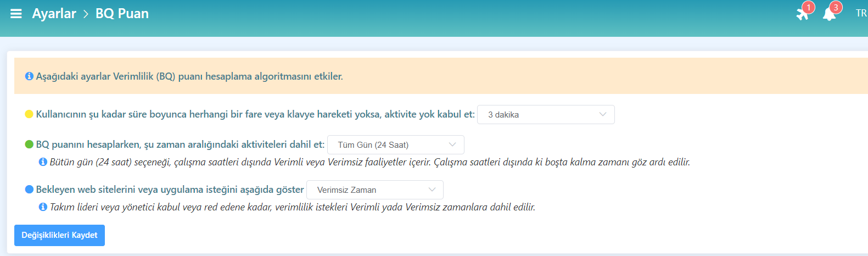868x256 pixels.
Task: Switch language using the TR selector
Action: click(860, 13)
